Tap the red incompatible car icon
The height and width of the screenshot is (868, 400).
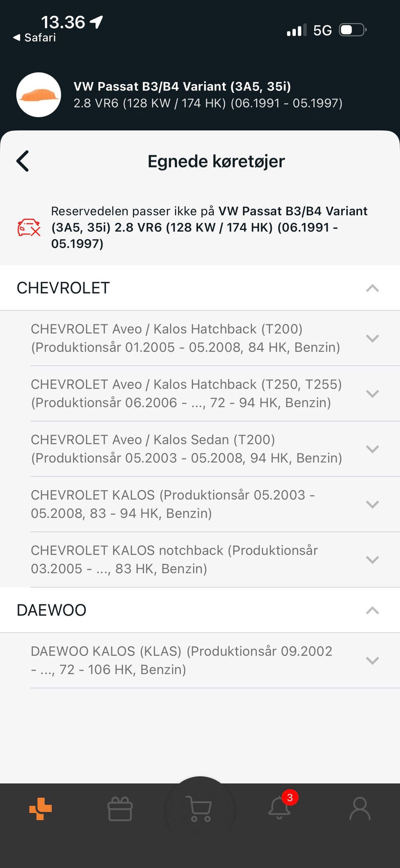pyautogui.click(x=29, y=227)
